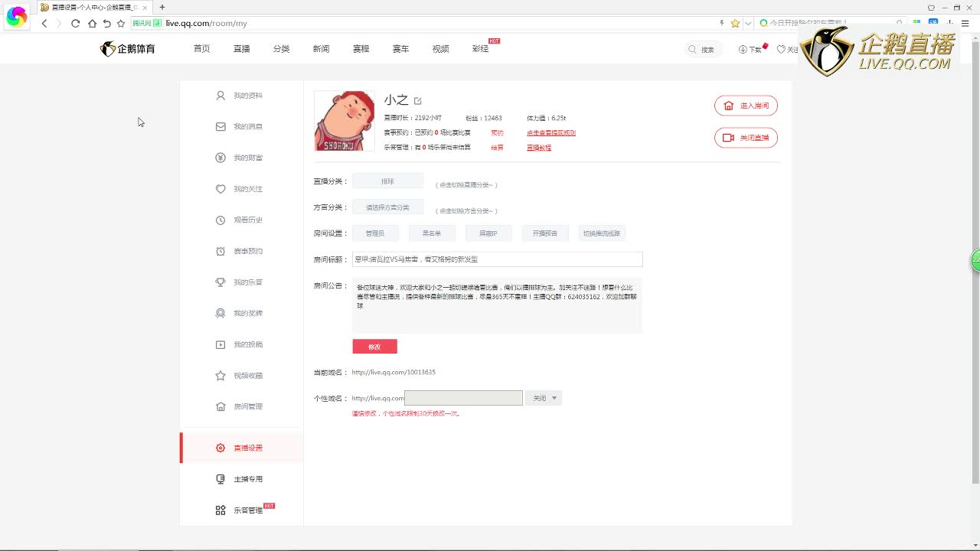Screen dimensions: 980x551
Task: Click the 我的乐答 trophy icon
Action: [x=220, y=282]
